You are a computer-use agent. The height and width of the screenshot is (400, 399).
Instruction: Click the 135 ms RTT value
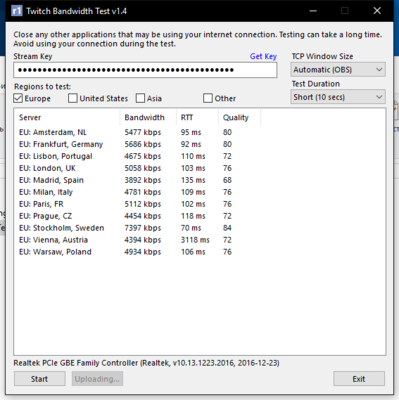pyautogui.click(x=193, y=180)
